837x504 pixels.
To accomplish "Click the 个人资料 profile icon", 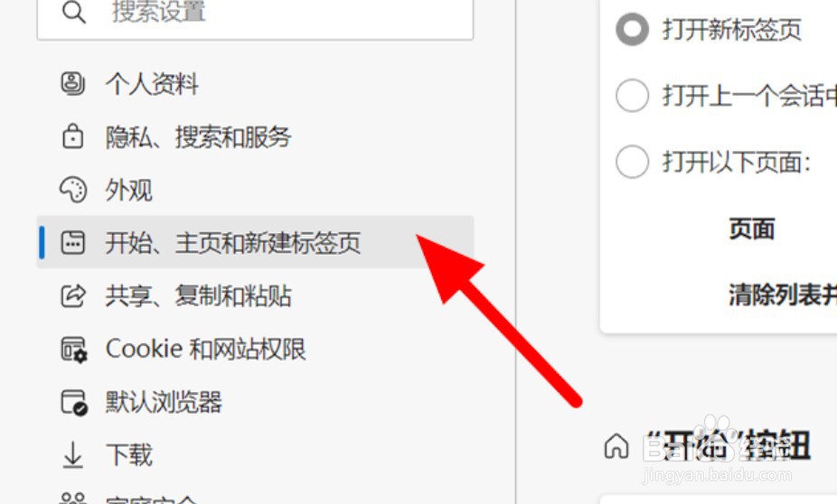I will click(x=72, y=84).
